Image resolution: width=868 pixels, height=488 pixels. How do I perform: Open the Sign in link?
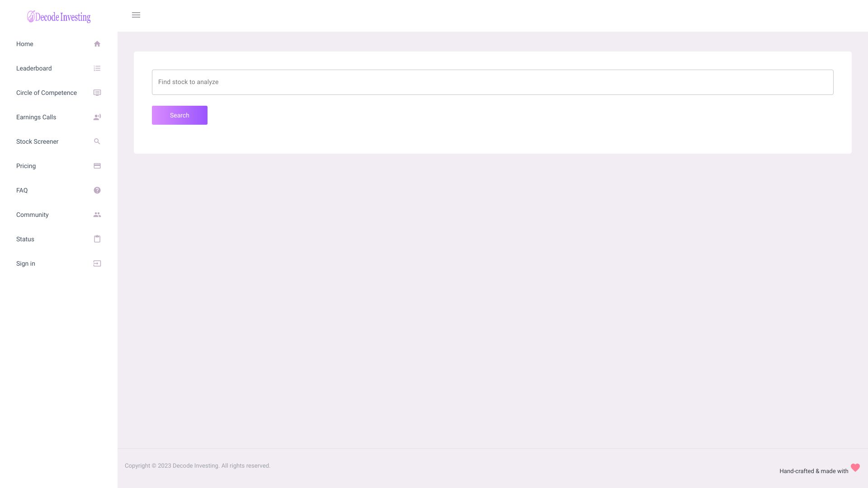(x=26, y=263)
